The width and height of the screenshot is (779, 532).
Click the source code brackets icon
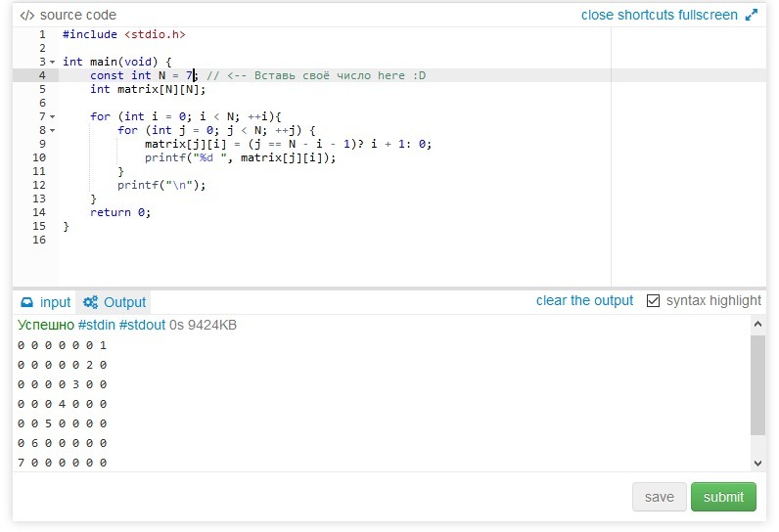(x=26, y=15)
